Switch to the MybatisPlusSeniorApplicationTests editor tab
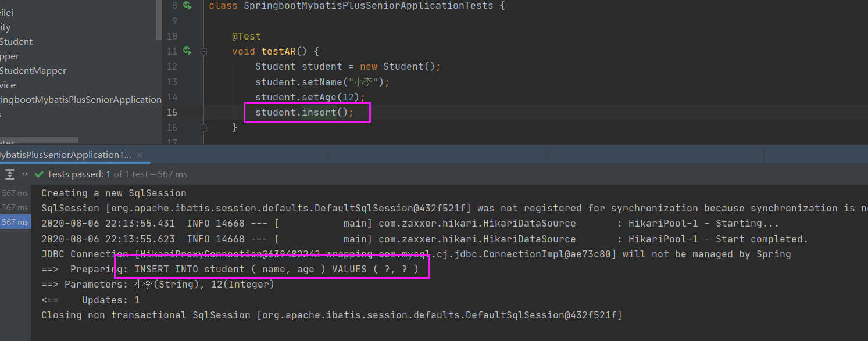The image size is (868, 341). tap(64, 155)
